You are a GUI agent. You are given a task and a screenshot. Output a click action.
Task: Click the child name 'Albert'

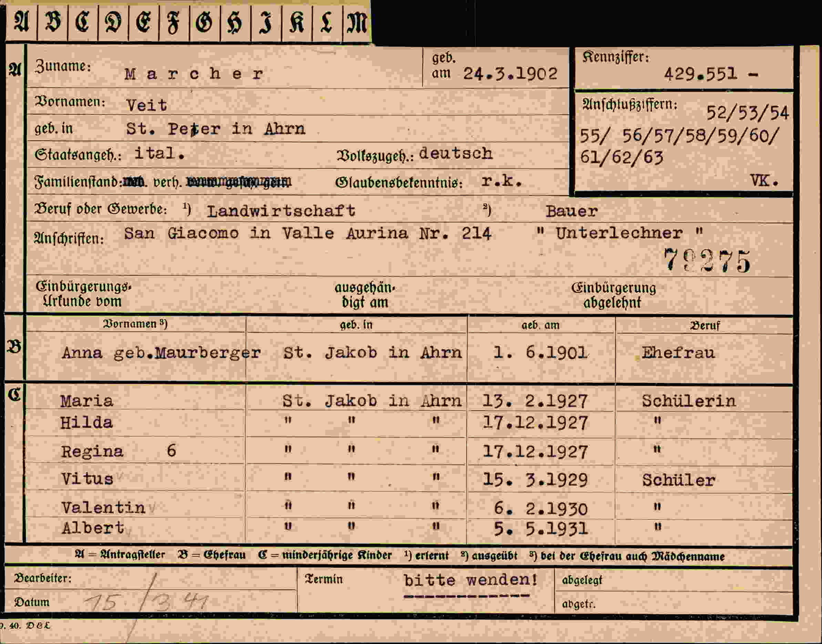point(93,528)
